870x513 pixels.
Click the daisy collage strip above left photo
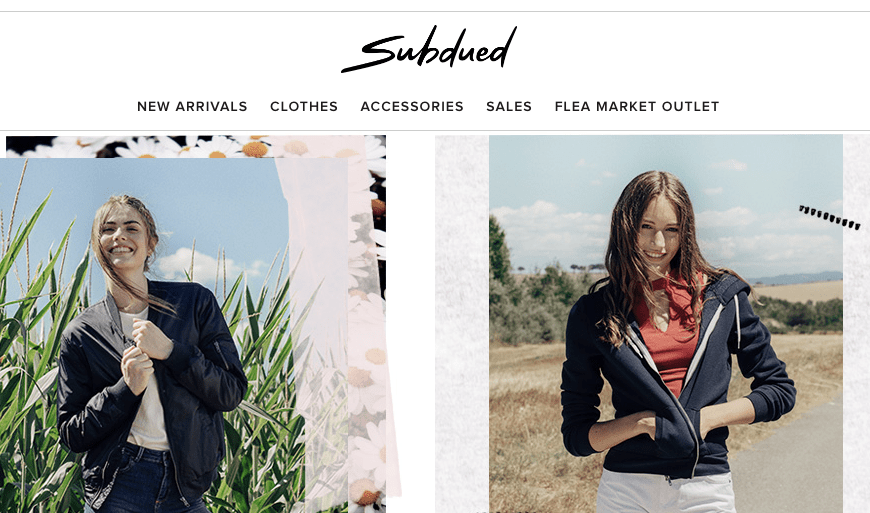[x=194, y=146]
